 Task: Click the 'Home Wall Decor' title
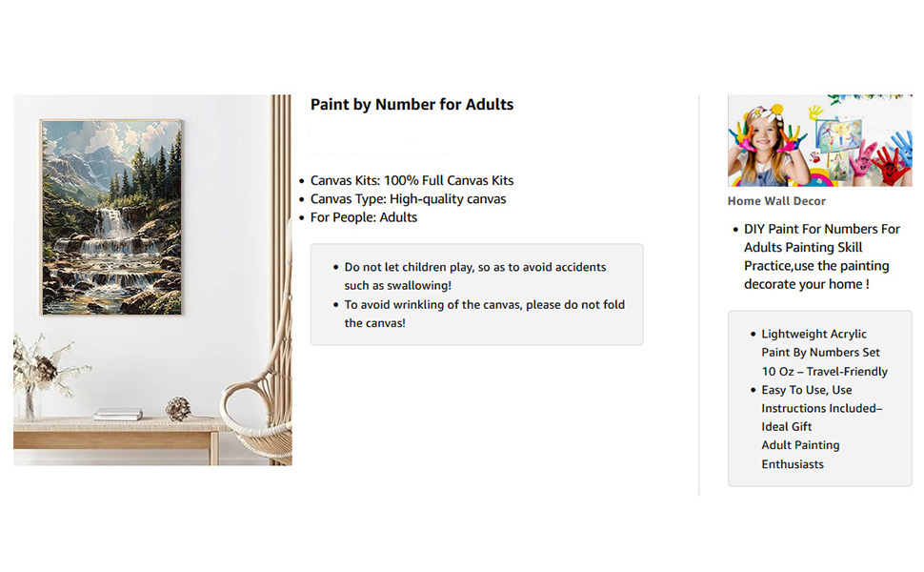pyautogui.click(x=776, y=201)
